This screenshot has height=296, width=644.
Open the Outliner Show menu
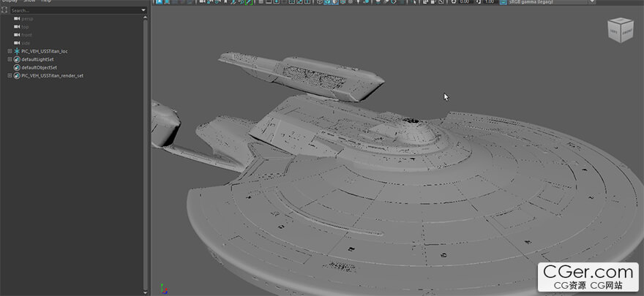point(29,1)
